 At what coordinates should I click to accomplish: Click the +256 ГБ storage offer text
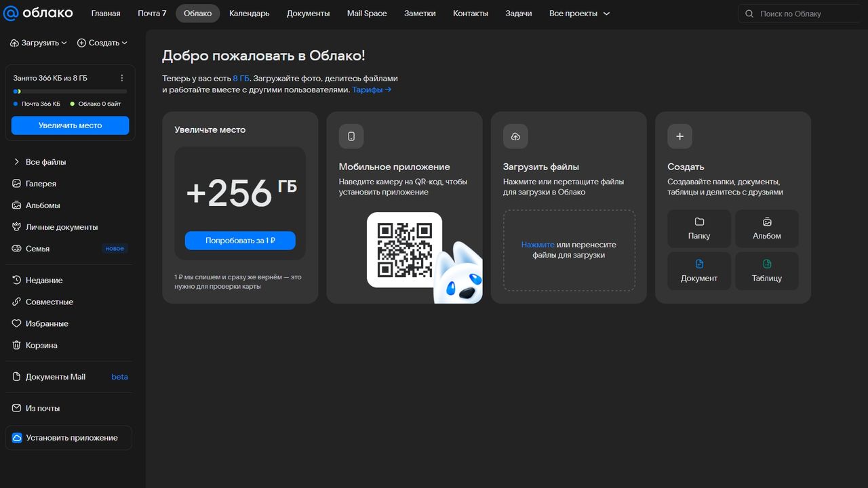point(241,192)
